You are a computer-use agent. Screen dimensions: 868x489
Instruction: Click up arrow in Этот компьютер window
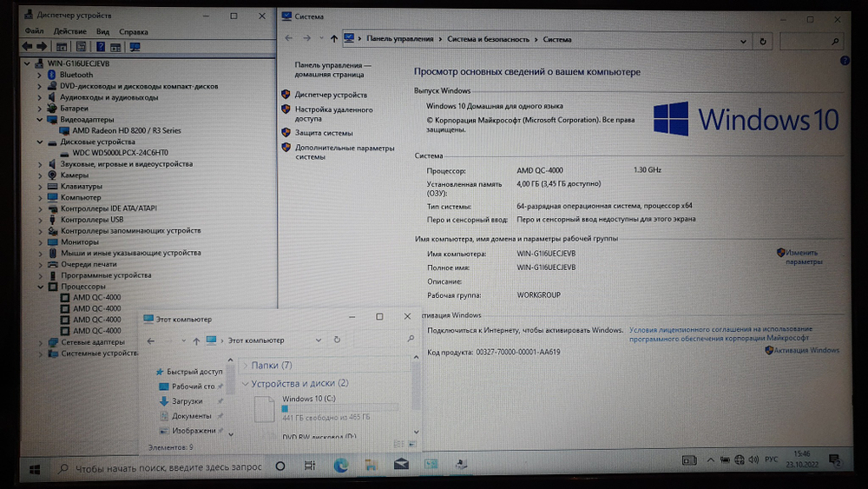pyautogui.click(x=196, y=341)
